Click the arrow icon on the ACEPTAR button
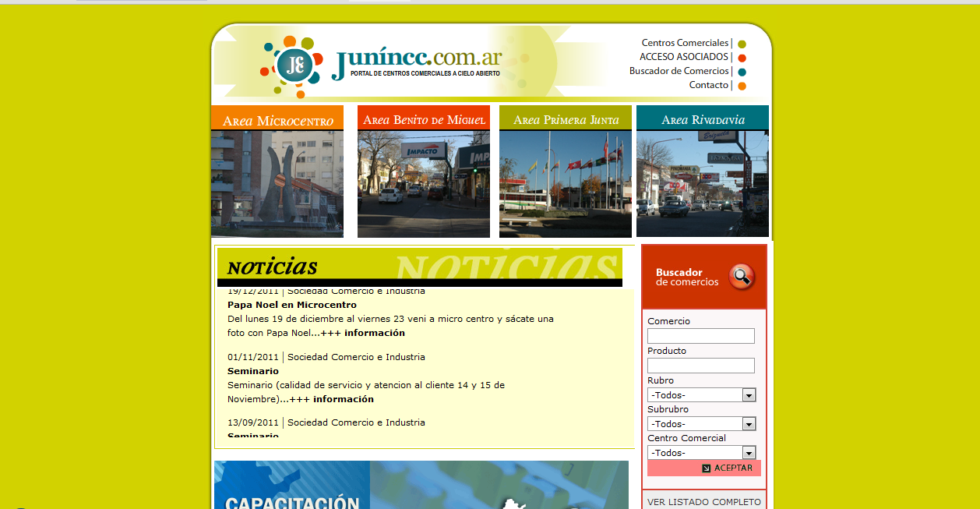Viewport: 980px width, 509px height. point(707,468)
